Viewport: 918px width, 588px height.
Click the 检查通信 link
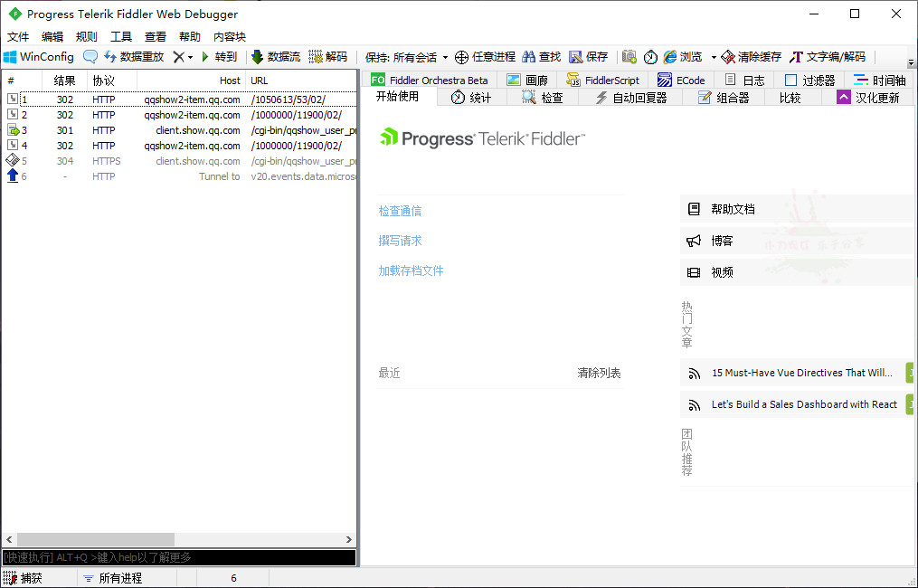click(x=400, y=211)
